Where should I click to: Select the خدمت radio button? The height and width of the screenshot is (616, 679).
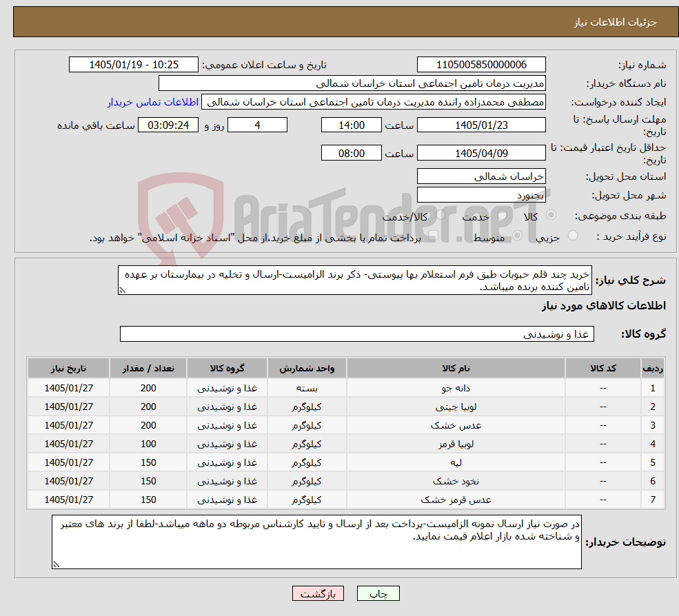point(503,215)
